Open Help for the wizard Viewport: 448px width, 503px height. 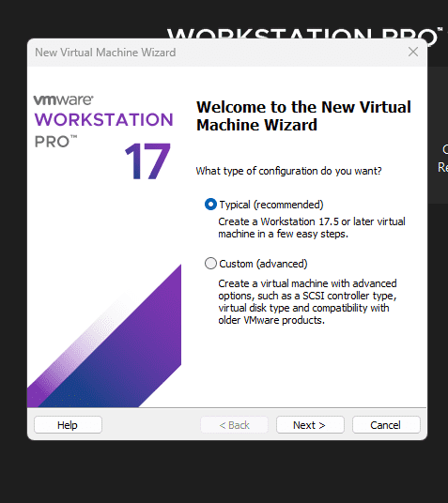[68, 425]
